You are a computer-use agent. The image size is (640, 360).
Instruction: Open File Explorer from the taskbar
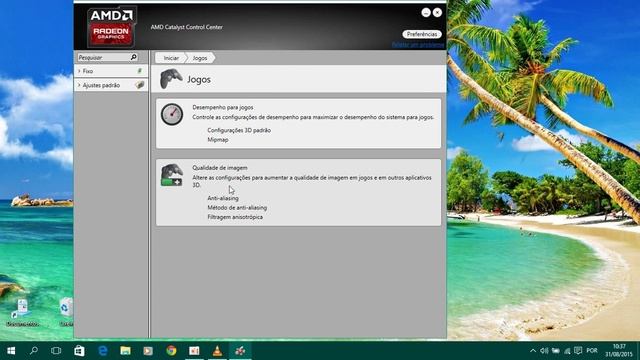(125, 351)
